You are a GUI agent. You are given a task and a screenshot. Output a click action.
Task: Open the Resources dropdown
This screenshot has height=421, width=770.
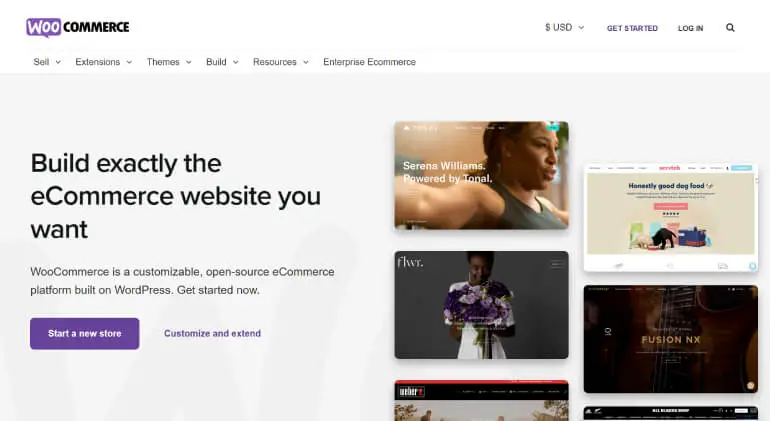coord(281,62)
